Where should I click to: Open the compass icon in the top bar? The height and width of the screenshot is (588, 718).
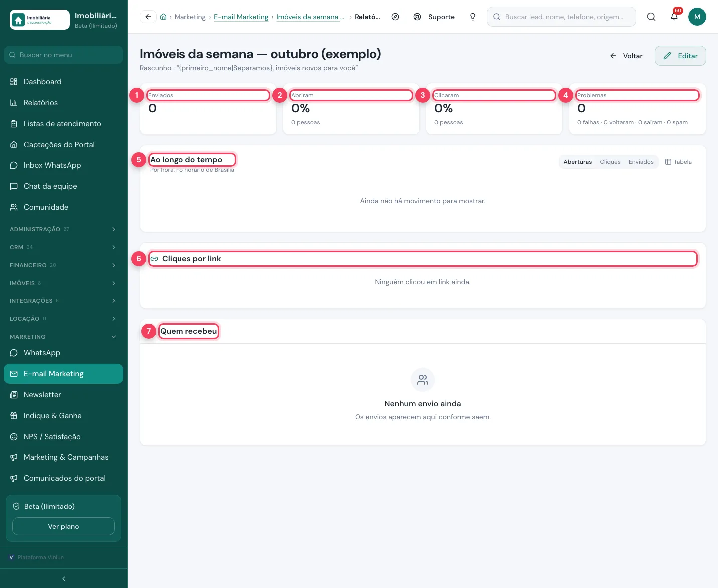pos(395,17)
